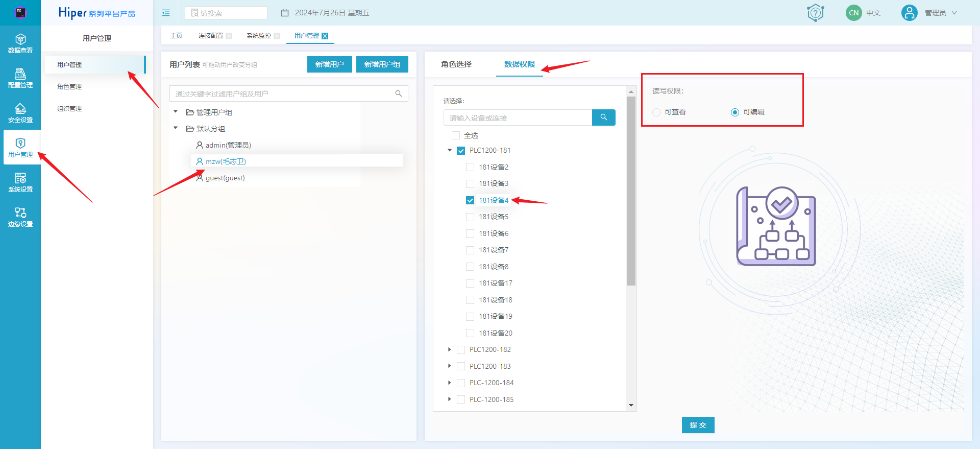Viewport: 980px width, 449px height.
Task: Click the user icon beside admin(管理员)
Action: [200, 145]
